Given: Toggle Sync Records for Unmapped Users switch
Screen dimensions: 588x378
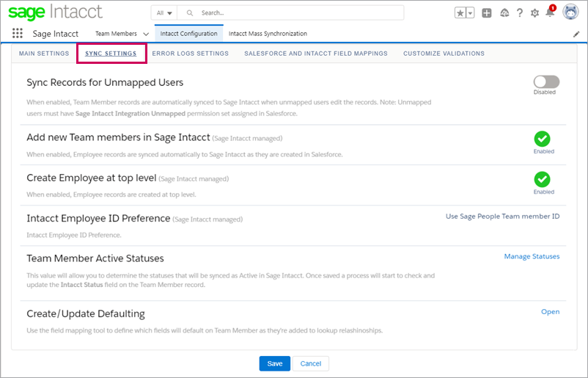Looking at the screenshot, I should coord(546,81).
